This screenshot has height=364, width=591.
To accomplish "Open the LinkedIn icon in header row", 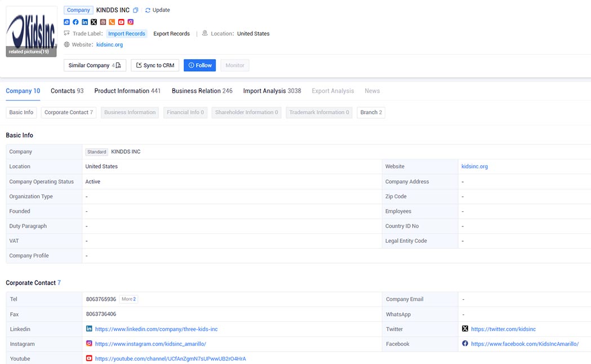I will pos(85,22).
